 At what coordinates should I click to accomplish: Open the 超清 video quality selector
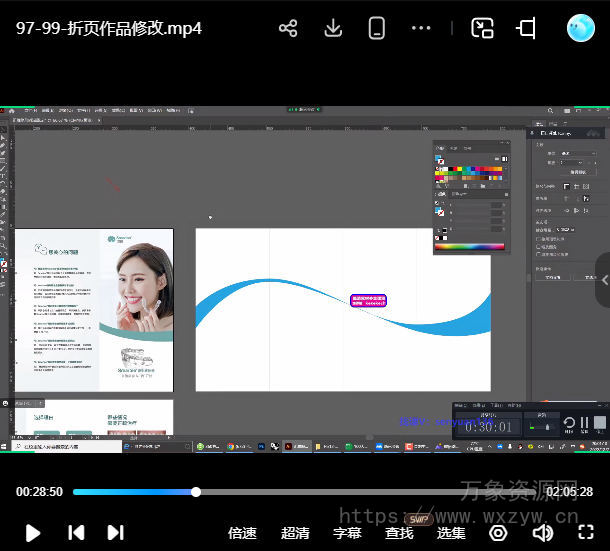[x=295, y=533]
